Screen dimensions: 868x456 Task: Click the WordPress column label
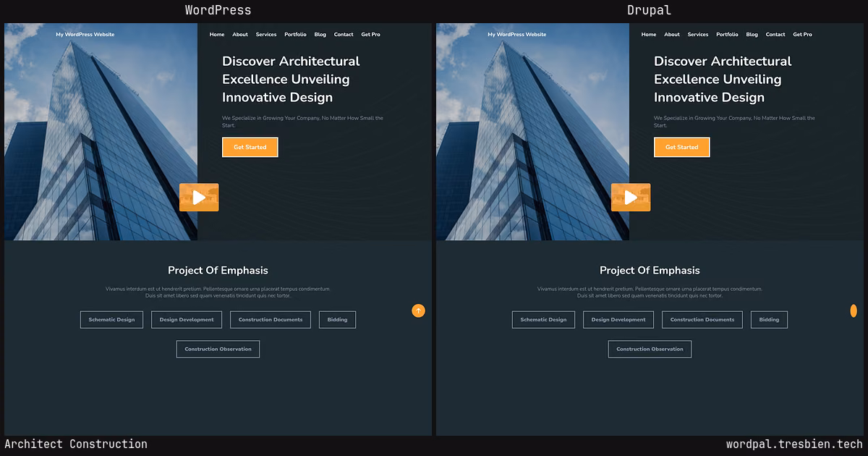point(218,10)
